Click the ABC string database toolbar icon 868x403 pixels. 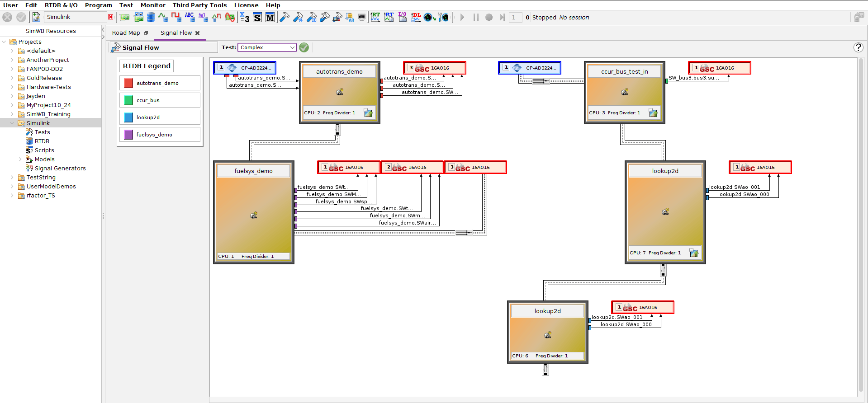tap(190, 17)
